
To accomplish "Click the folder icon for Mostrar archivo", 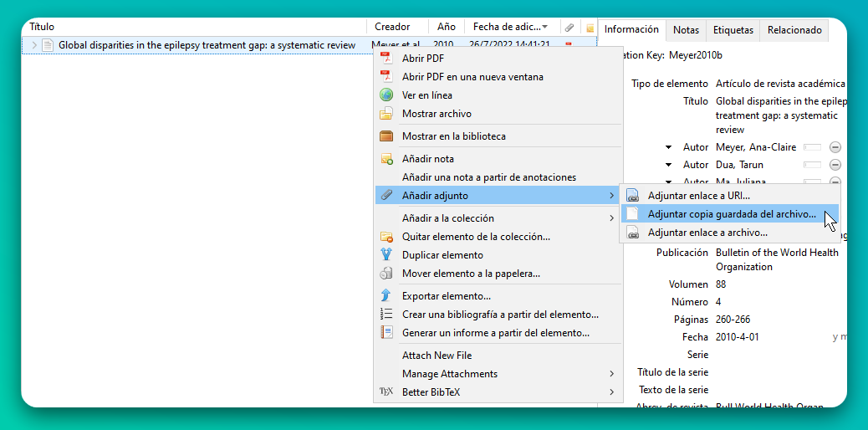I will point(385,114).
